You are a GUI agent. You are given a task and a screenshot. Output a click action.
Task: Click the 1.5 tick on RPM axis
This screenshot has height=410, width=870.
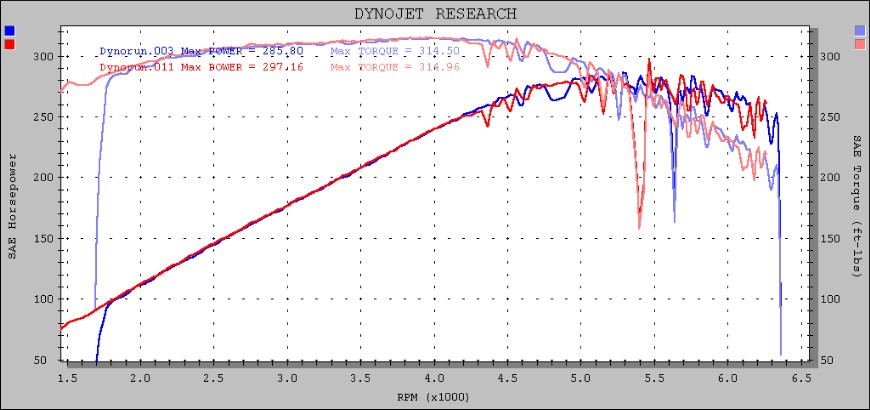tap(66, 379)
